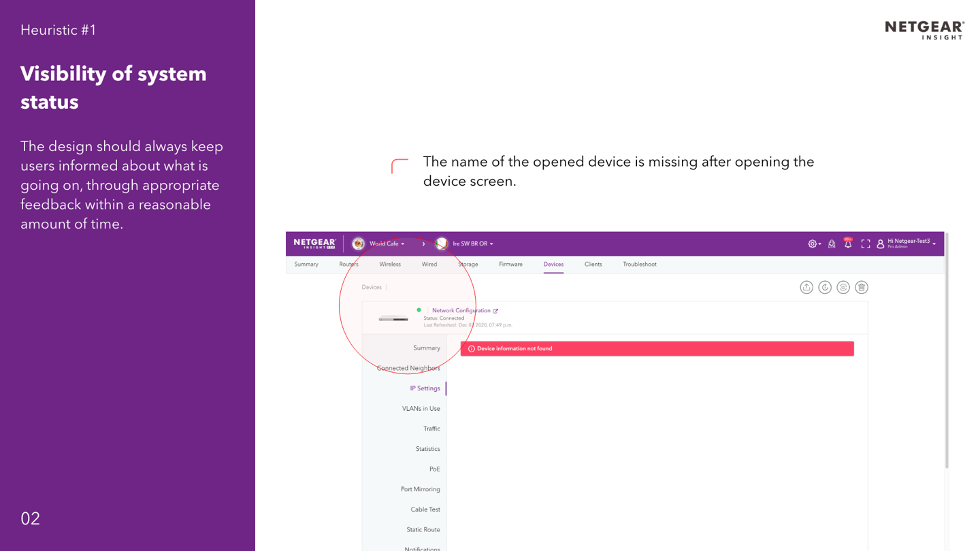Click the World Cafe organization avatar
The width and height of the screenshot is (980, 551).
pos(358,244)
